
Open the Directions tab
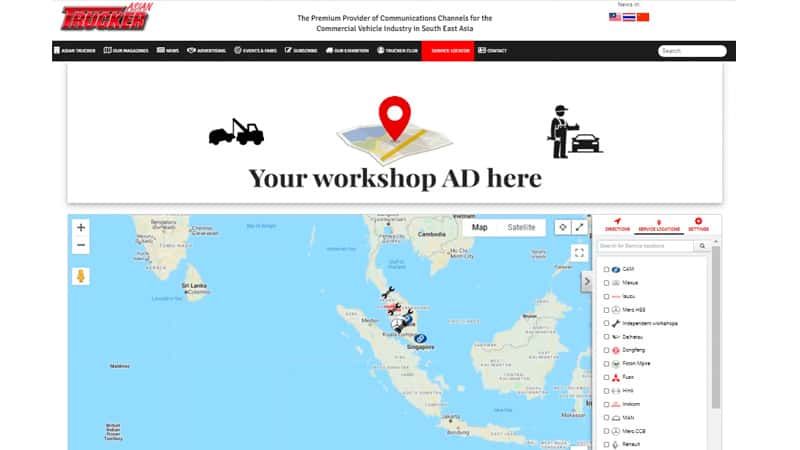coord(618,224)
